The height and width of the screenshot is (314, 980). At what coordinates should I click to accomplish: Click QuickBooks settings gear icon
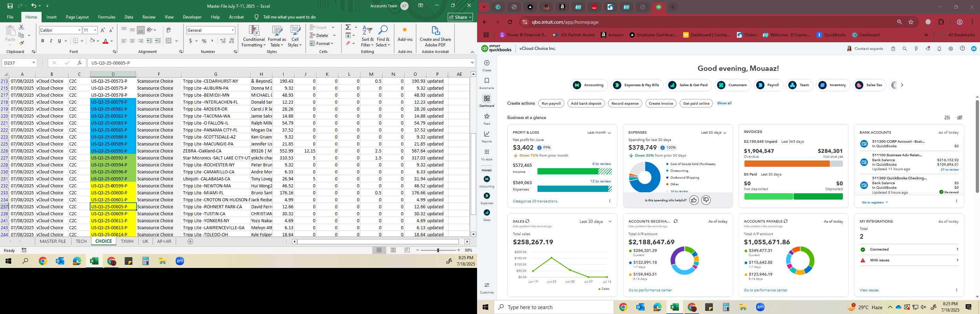pos(951,48)
